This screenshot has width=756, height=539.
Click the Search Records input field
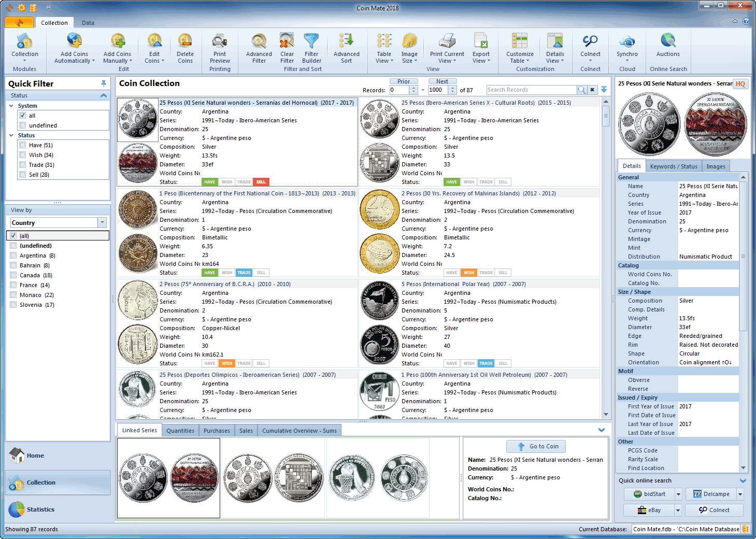click(x=531, y=90)
